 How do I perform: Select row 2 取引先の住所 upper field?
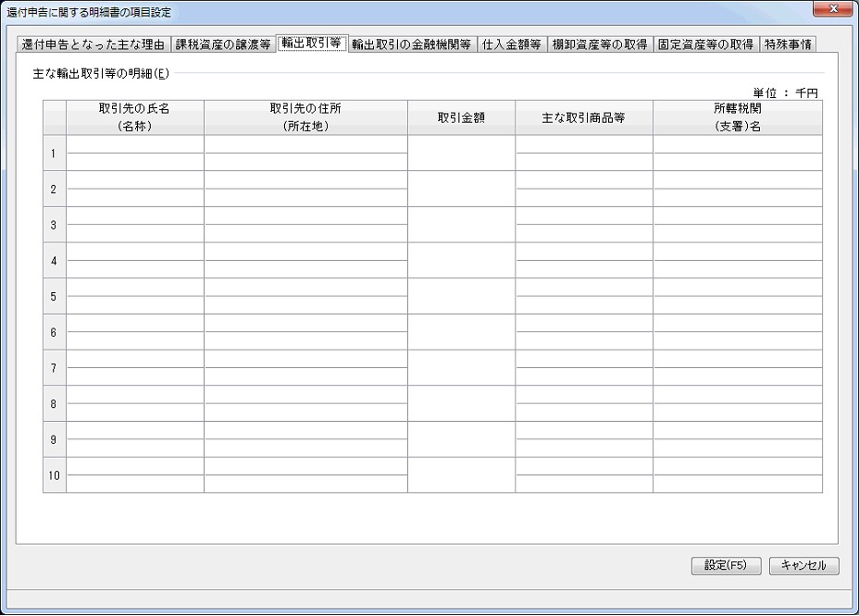tap(305, 180)
